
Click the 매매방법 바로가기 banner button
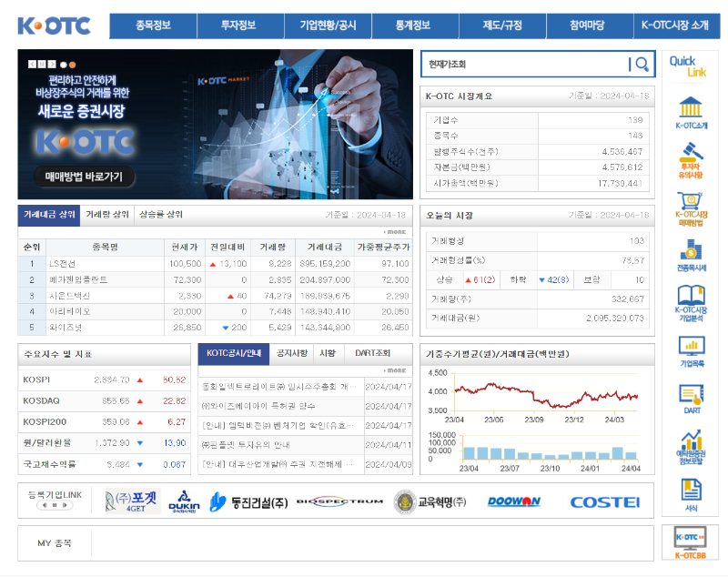click(x=84, y=177)
